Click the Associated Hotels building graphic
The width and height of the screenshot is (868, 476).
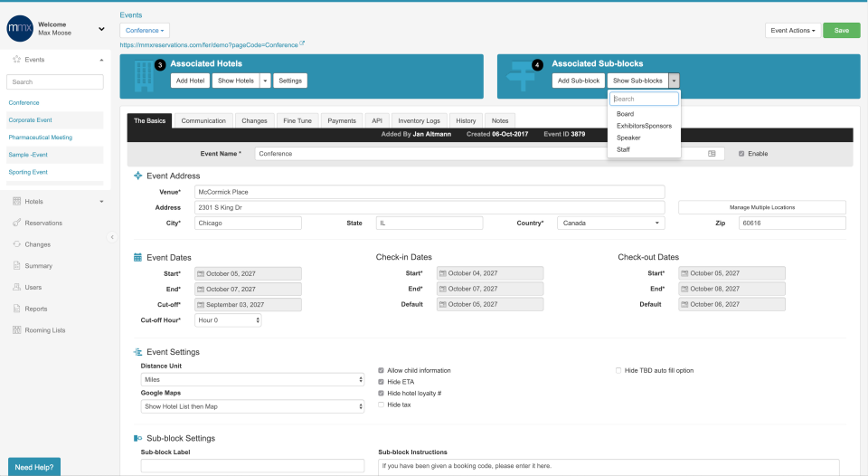click(x=144, y=76)
